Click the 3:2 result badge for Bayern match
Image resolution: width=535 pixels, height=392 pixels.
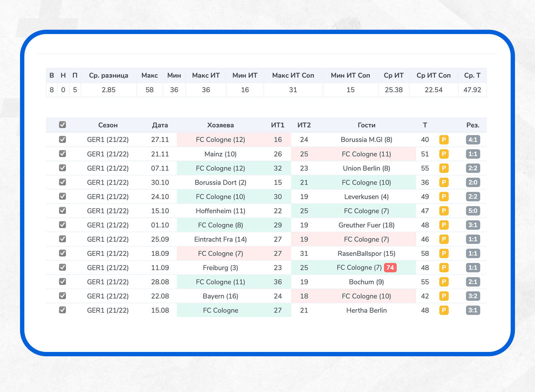coord(473,296)
